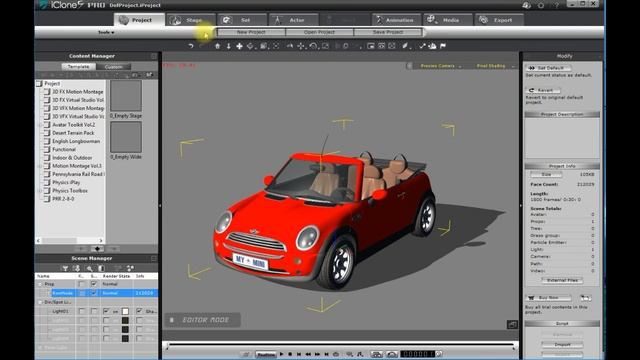Viewport: 640px width, 360px height.
Task: Select the Move cross tool icon
Action: pyautogui.click(x=240, y=46)
